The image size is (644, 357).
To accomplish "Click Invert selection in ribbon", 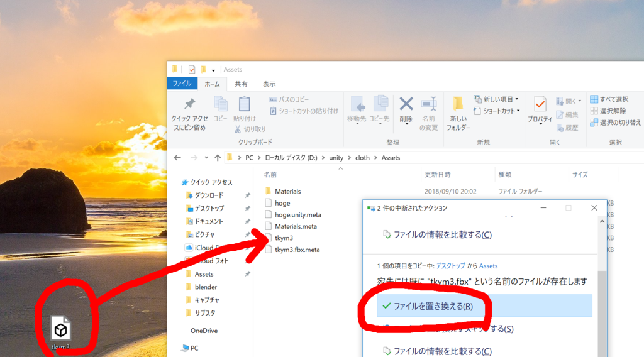I will coord(615,123).
